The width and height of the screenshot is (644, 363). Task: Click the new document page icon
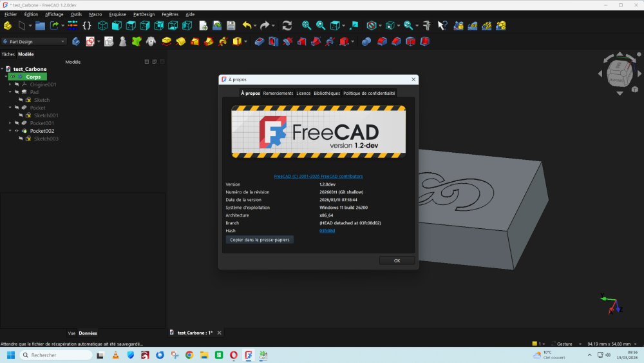[x=203, y=26]
